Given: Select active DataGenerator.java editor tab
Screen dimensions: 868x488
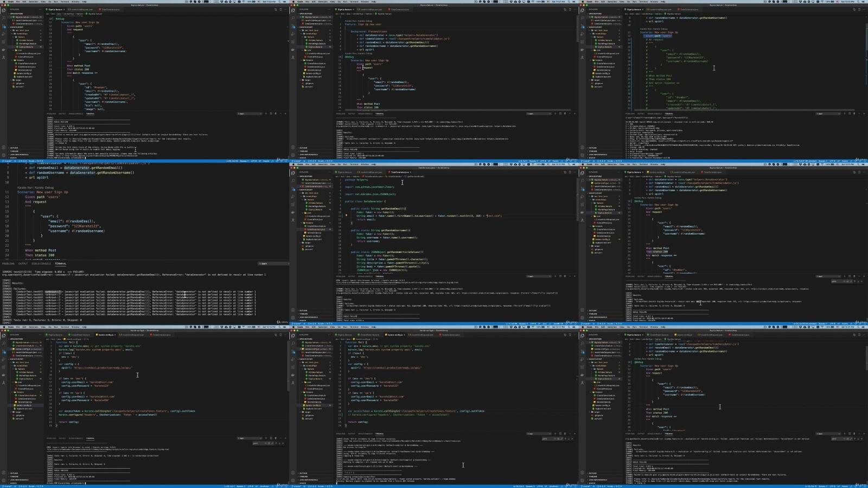Looking at the screenshot, I should [400, 172].
